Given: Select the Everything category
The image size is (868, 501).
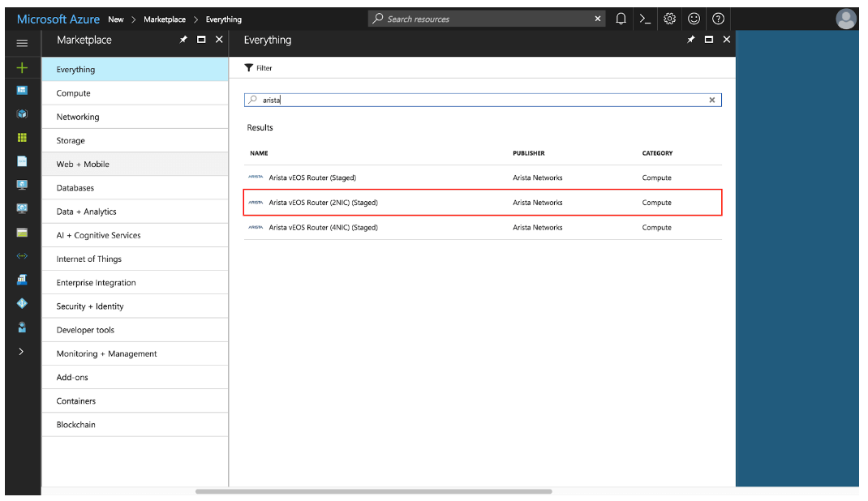Looking at the screenshot, I should 135,70.
